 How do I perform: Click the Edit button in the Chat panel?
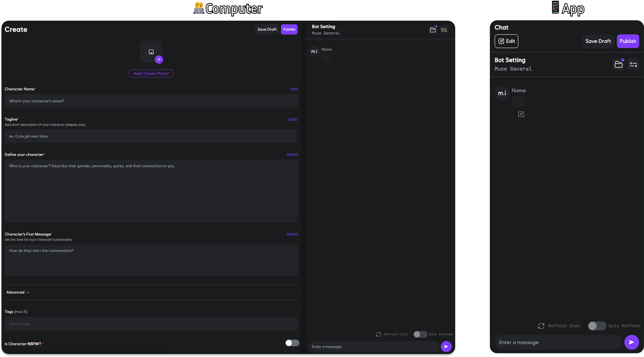tap(506, 41)
